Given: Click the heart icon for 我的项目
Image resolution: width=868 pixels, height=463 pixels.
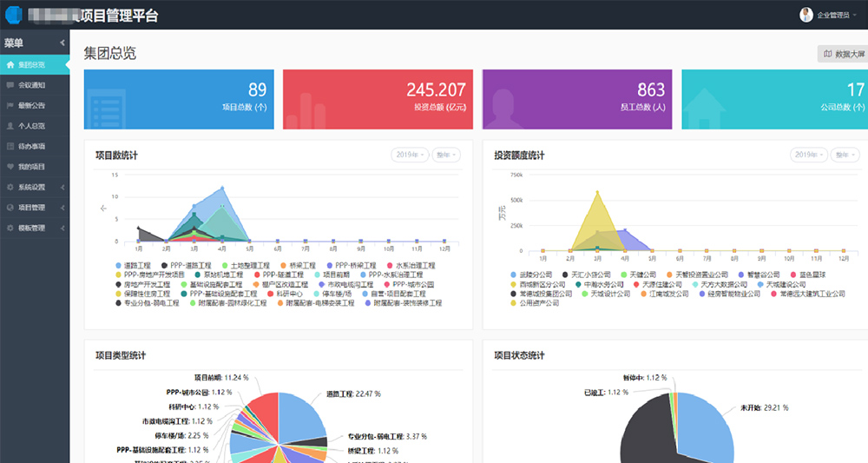Looking at the screenshot, I should [10, 167].
